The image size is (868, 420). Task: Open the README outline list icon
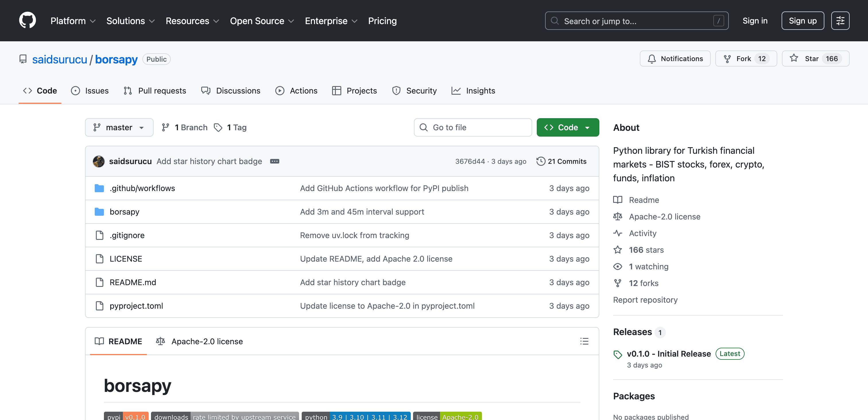(x=584, y=341)
